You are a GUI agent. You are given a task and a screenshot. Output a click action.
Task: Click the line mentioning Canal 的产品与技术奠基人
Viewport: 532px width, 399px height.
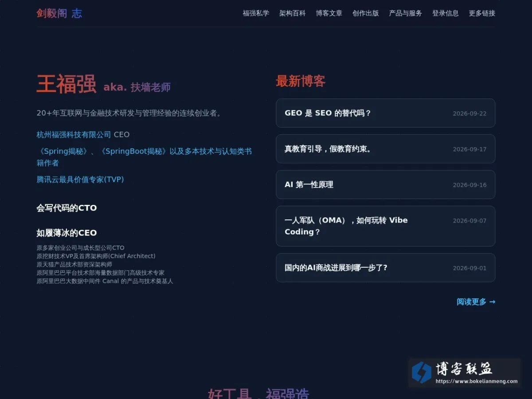(105, 281)
